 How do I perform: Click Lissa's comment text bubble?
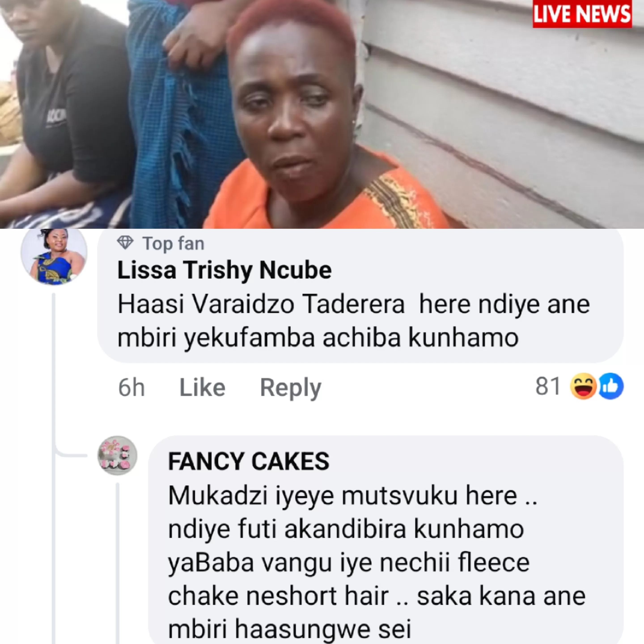[x=360, y=296]
